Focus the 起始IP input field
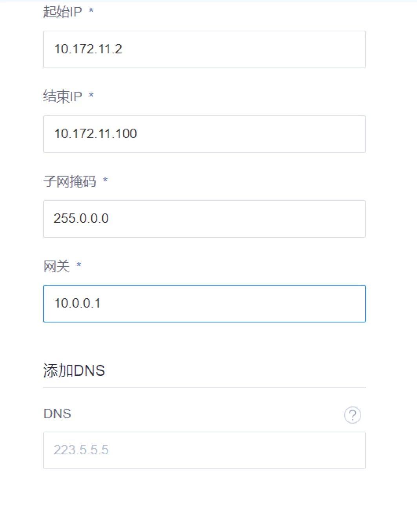 tap(204, 49)
